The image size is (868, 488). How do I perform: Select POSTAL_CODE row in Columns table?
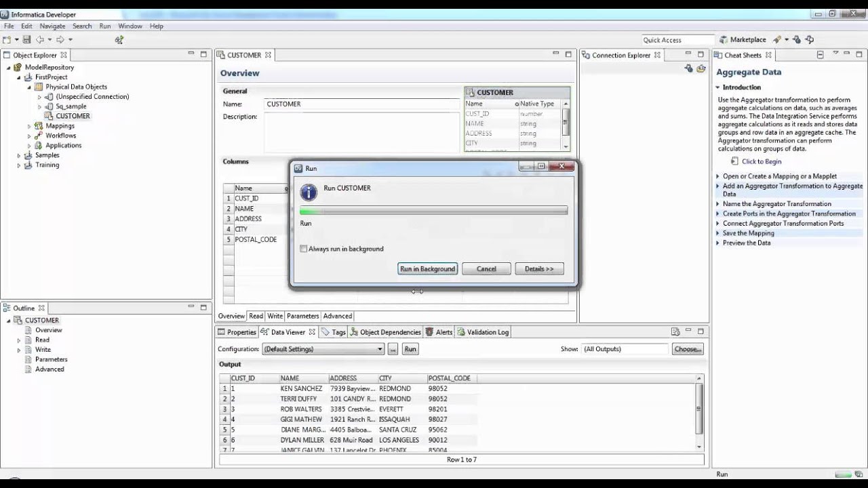(256, 239)
